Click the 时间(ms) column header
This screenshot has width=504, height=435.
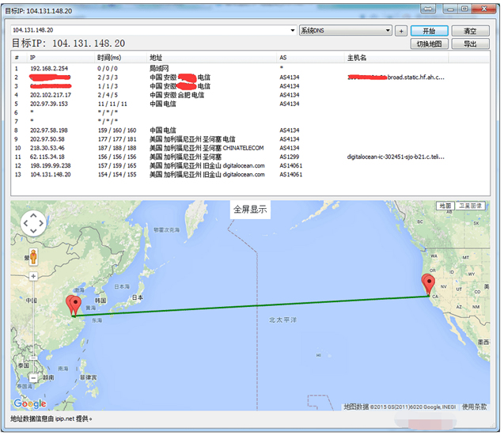[x=120, y=58]
